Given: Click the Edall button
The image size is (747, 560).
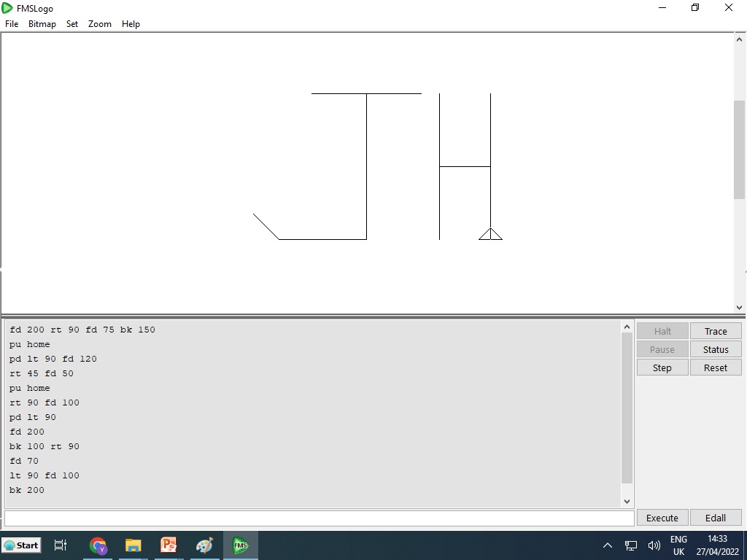Looking at the screenshot, I should click(716, 518).
